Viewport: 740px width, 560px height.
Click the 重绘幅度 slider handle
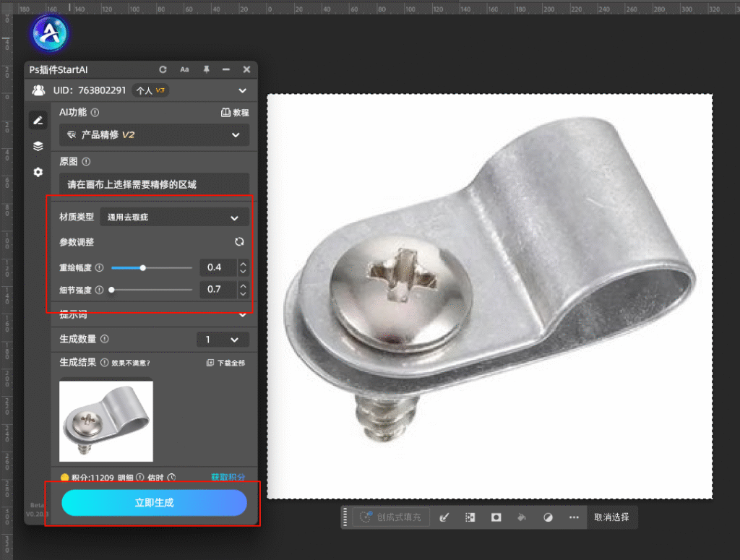pyautogui.click(x=143, y=268)
